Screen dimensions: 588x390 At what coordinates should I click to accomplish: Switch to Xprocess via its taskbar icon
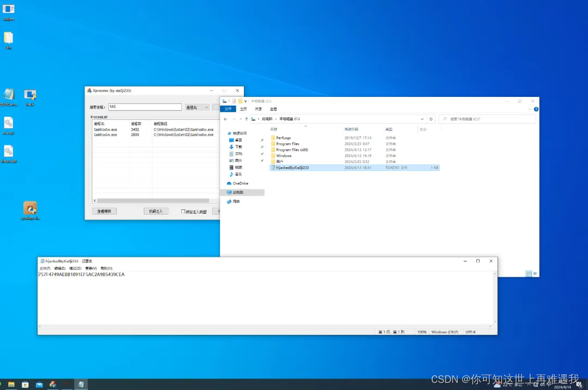point(53,385)
